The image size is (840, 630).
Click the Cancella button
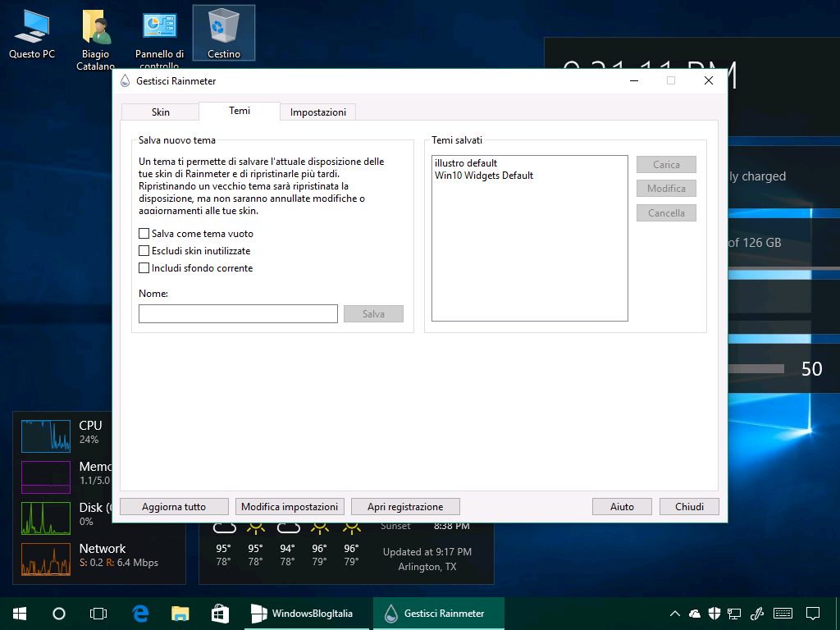(x=666, y=213)
